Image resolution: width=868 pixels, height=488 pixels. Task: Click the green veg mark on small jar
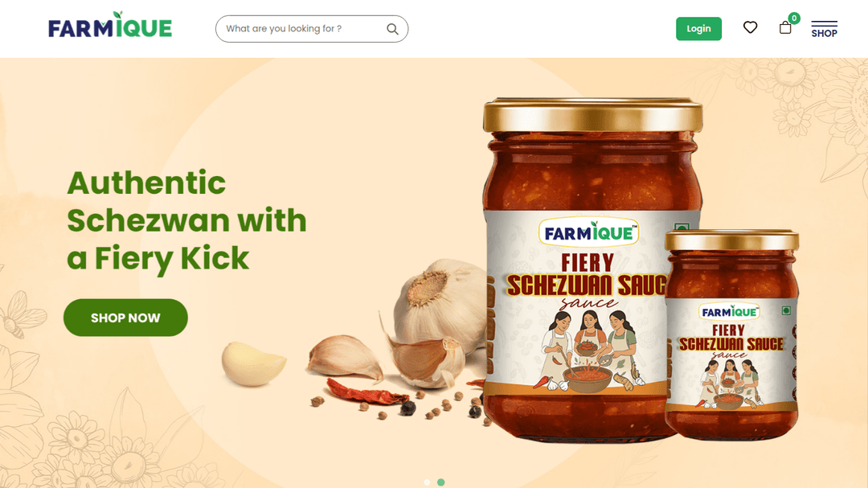point(785,311)
